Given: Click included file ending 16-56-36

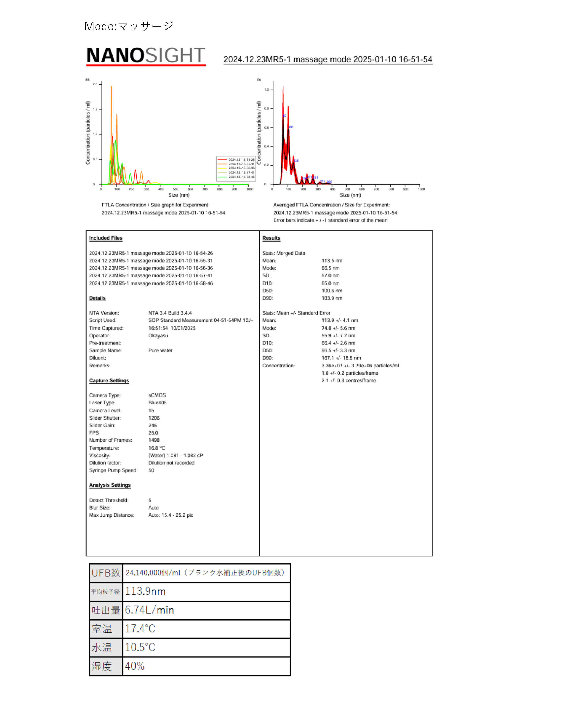Looking at the screenshot, I should pyautogui.click(x=151, y=268).
